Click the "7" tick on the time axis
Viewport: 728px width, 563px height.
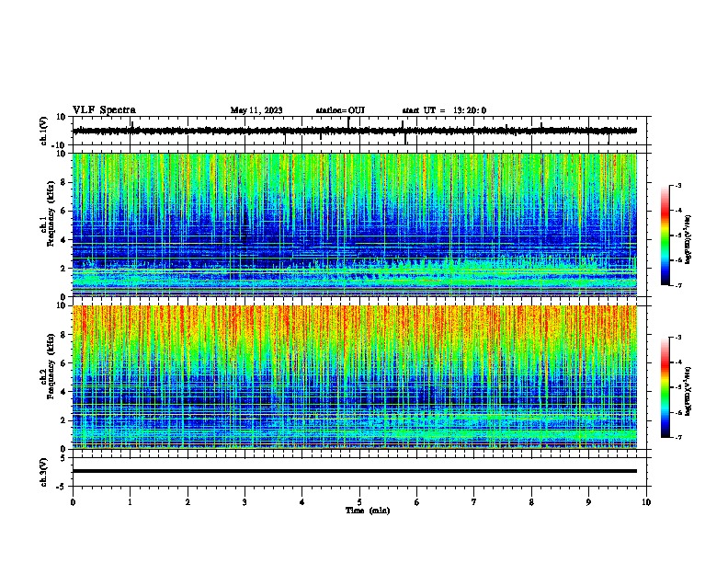click(x=474, y=502)
